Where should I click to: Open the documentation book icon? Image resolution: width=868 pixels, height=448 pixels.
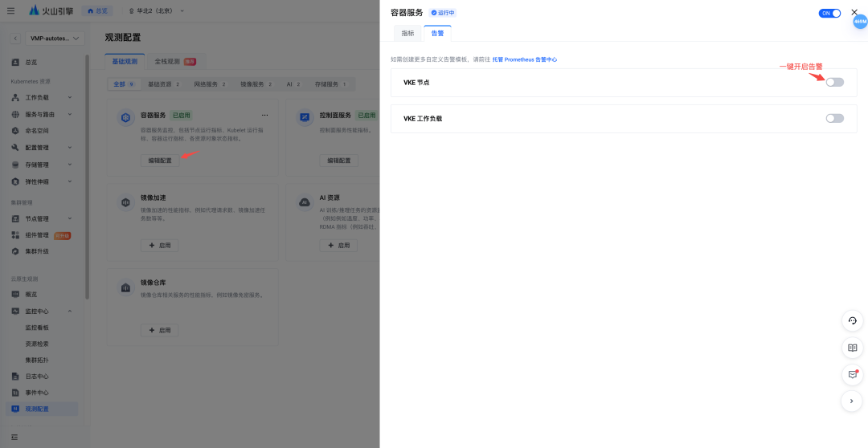[852, 348]
